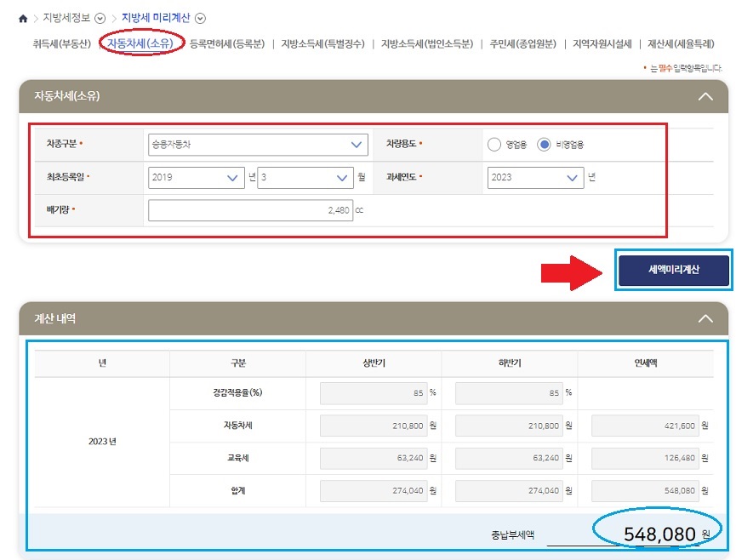Screen dimensions: 736x560
Task: Click 연세액 합계 value 548,080
Action: [646, 491]
